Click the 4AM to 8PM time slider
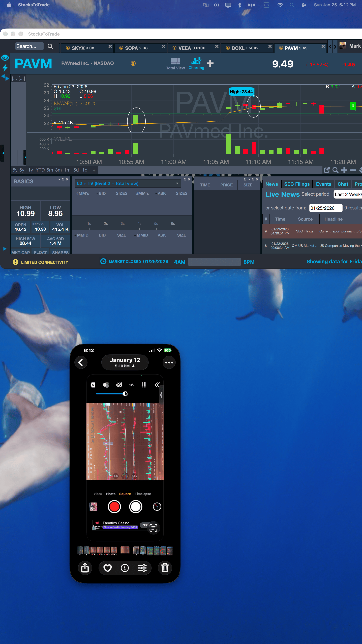 pyautogui.click(x=214, y=262)
